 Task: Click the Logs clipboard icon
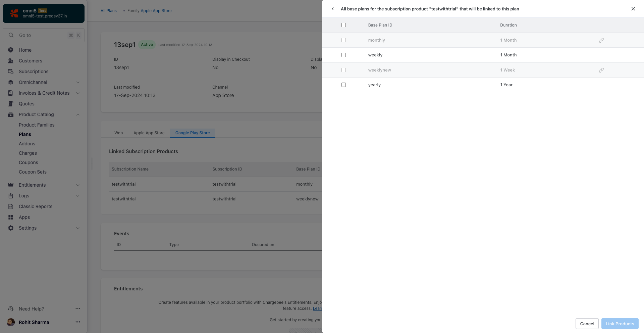click(x=11, y=196)
